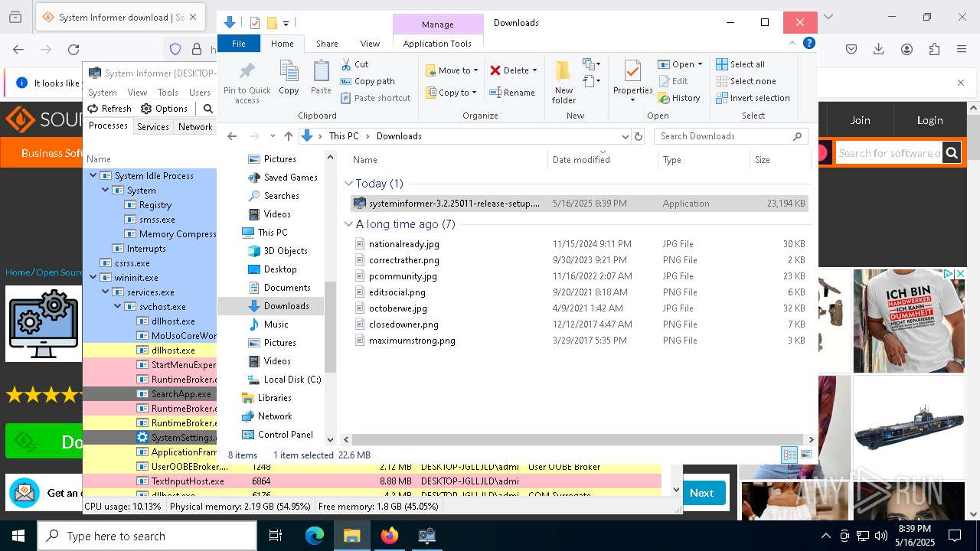980x551 pixels.
Task: Click Task View on the taskbar
Action: point(276,536)
